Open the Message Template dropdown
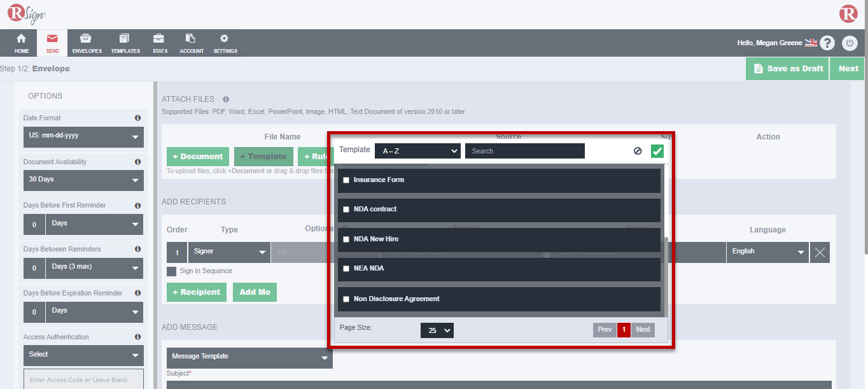This screenshot has width=868, height=389. point(249,358)
